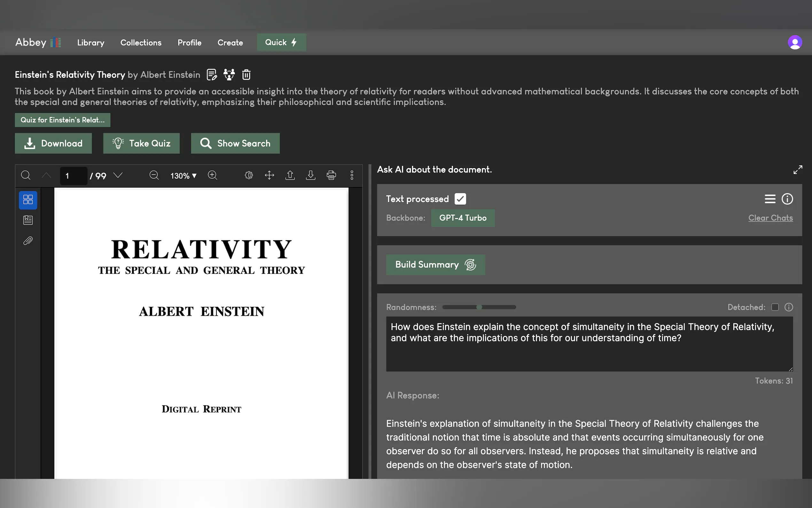812x508 pixels.
Task: Toggle the Text processed checkbox
Action: pos(460,199)
